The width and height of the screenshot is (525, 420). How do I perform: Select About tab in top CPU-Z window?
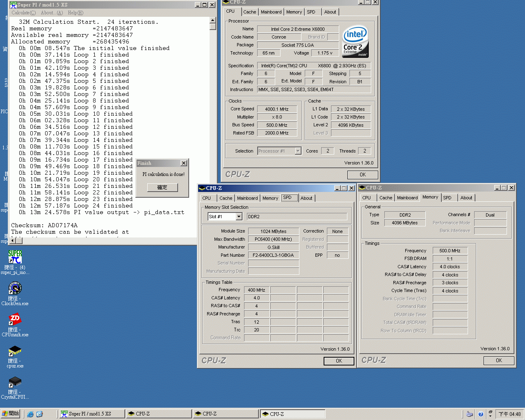[x=330, y=12]
